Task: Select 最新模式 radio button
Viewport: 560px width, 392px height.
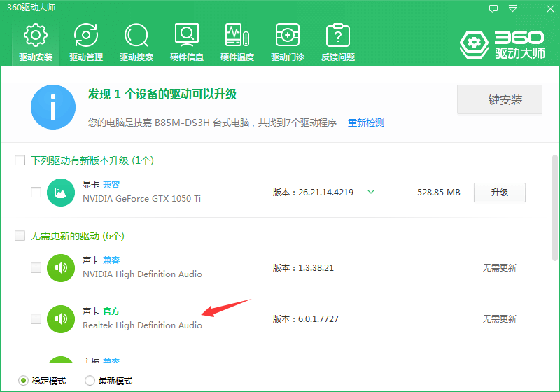Action: coord(90,381)
